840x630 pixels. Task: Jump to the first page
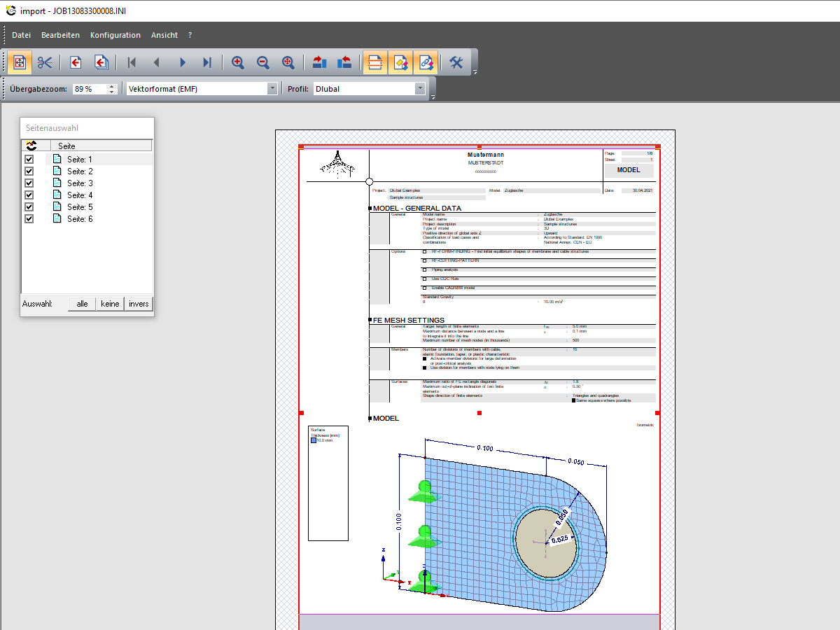click(132, 62)
